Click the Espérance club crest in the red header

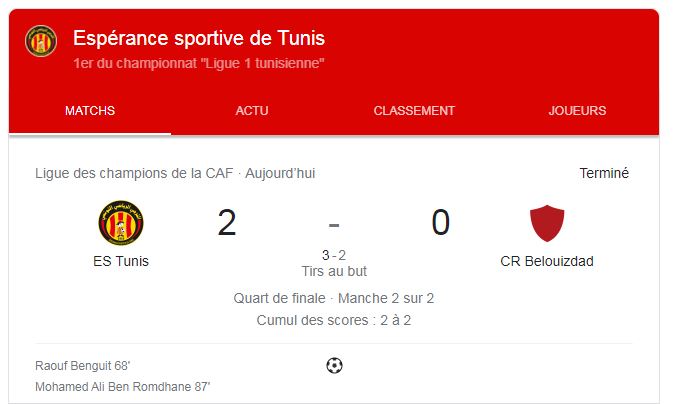41,41
